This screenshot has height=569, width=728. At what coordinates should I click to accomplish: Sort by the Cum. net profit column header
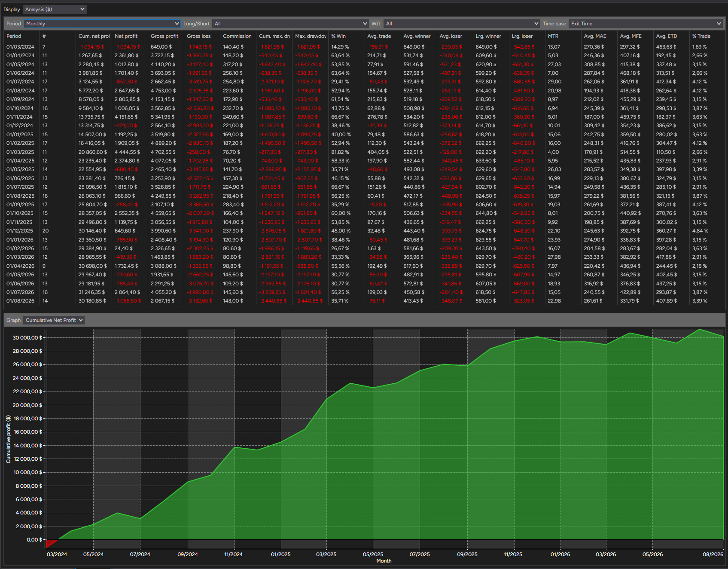pos(94,36)
